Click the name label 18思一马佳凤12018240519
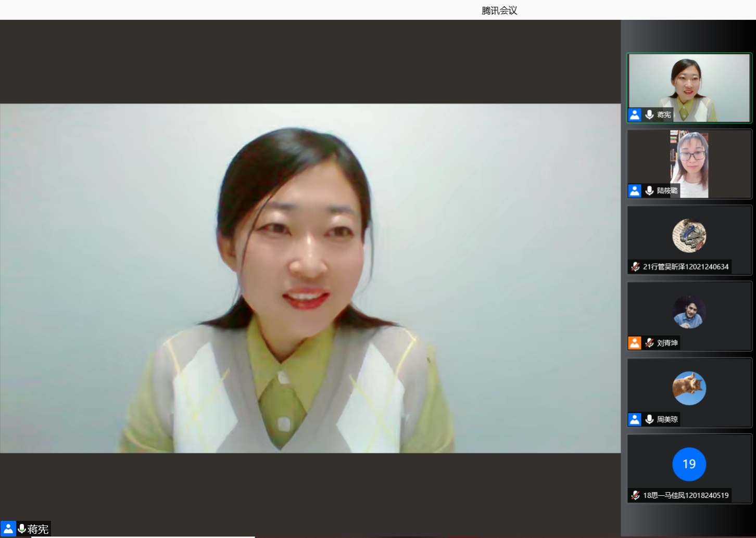Screen dimensions: 756x538 tap(686, 495)
